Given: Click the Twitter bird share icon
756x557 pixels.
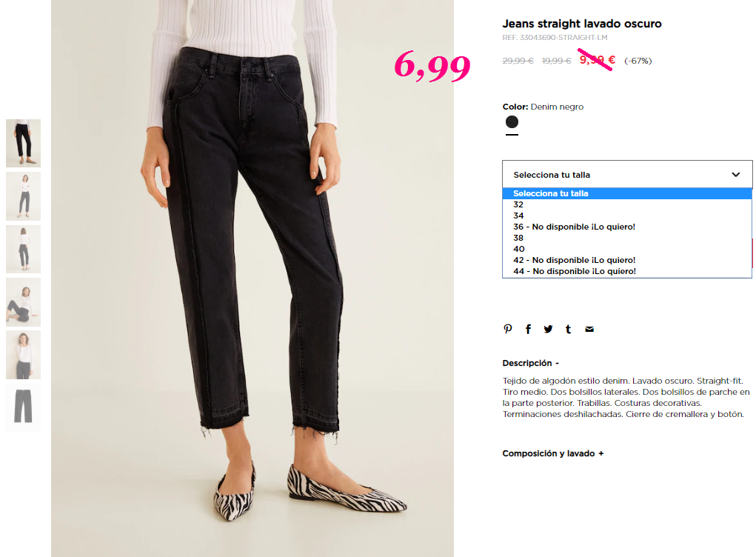Looking at the screenshot, I should pyautogui.click(x=548, y=329).
